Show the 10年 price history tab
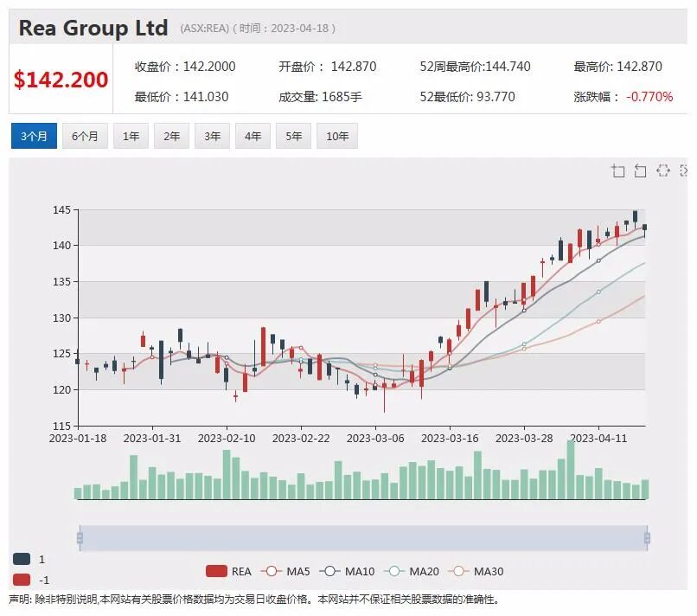 pos(337,136)
